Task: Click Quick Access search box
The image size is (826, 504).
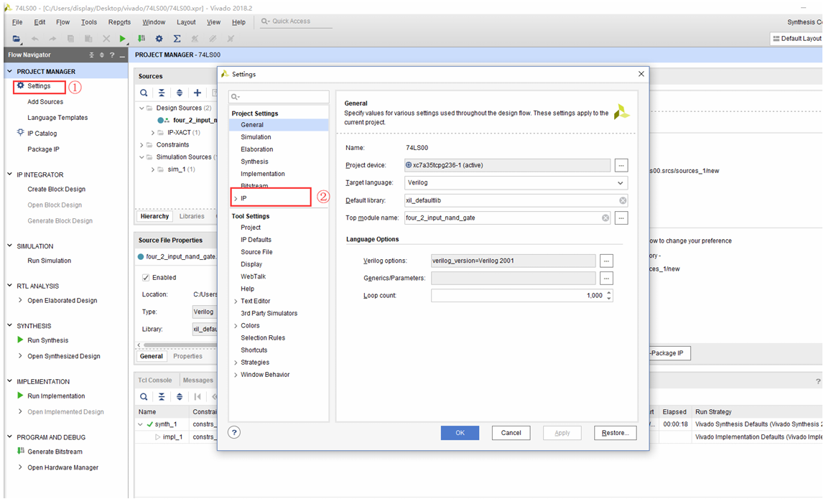Action: 297,22
